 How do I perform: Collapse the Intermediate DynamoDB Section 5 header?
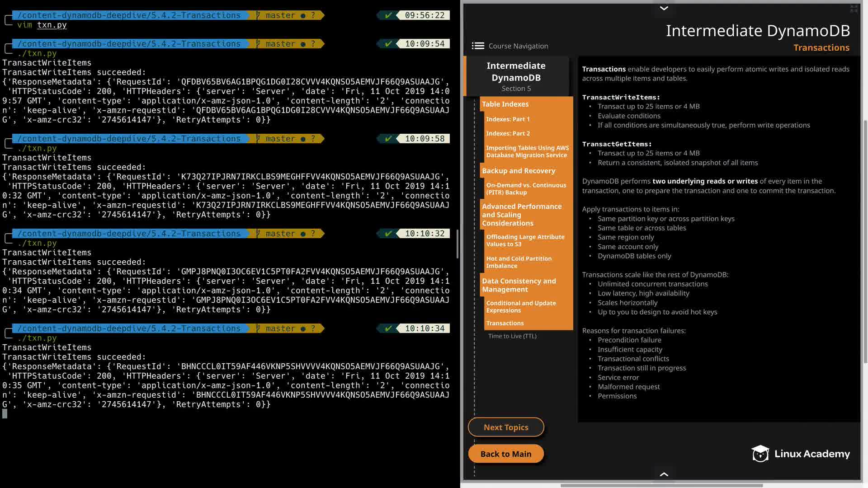(x=516, y=76)
